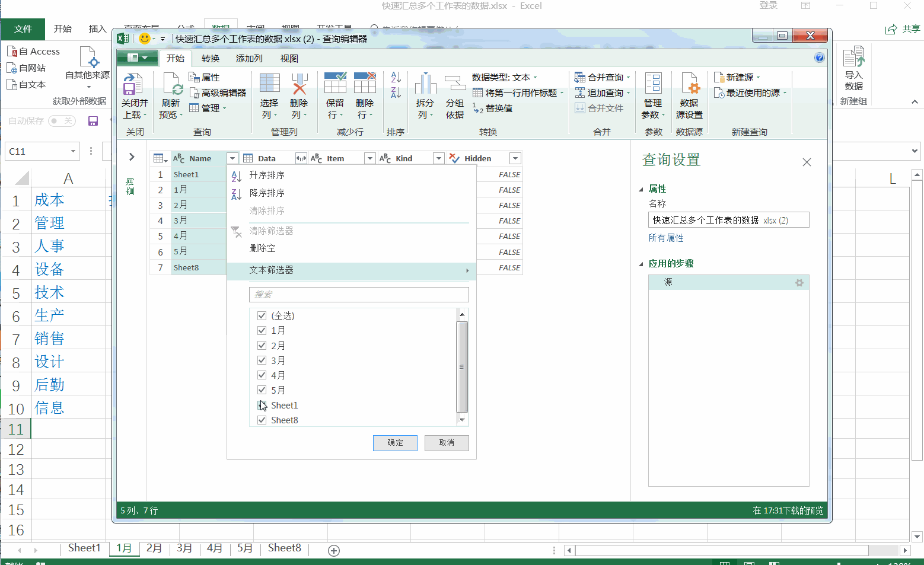Open the Kind column filter dropdown
This screenshot has width=924, height=565.
[x=438, y=158]
